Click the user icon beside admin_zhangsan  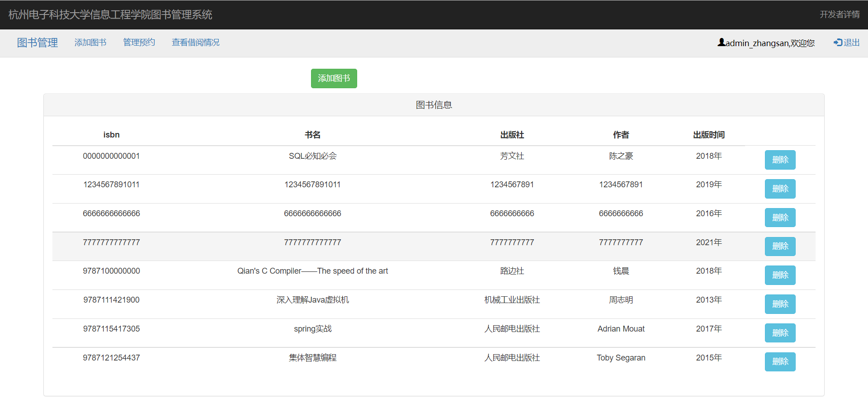pos(722,43)
